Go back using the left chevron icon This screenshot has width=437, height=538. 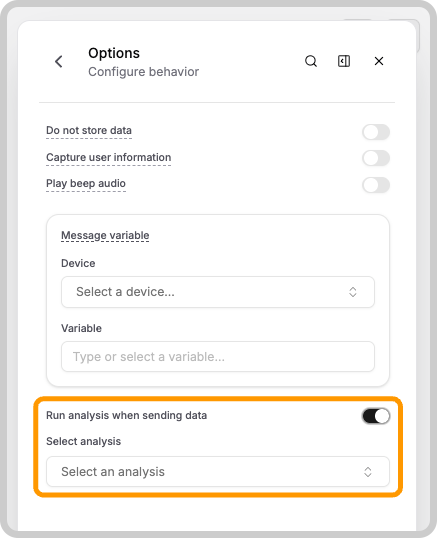pos(59,62)
